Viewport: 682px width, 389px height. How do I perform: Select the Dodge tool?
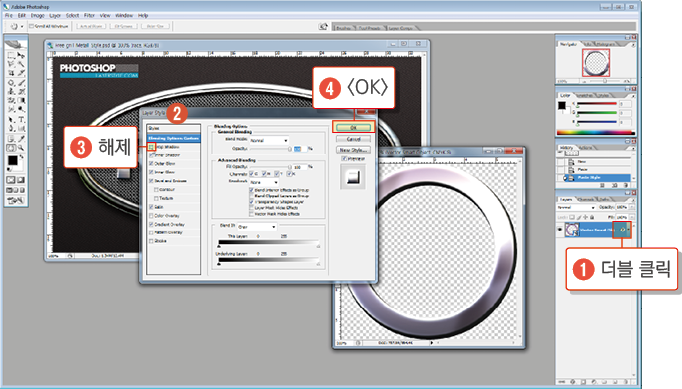click(21, 110)
